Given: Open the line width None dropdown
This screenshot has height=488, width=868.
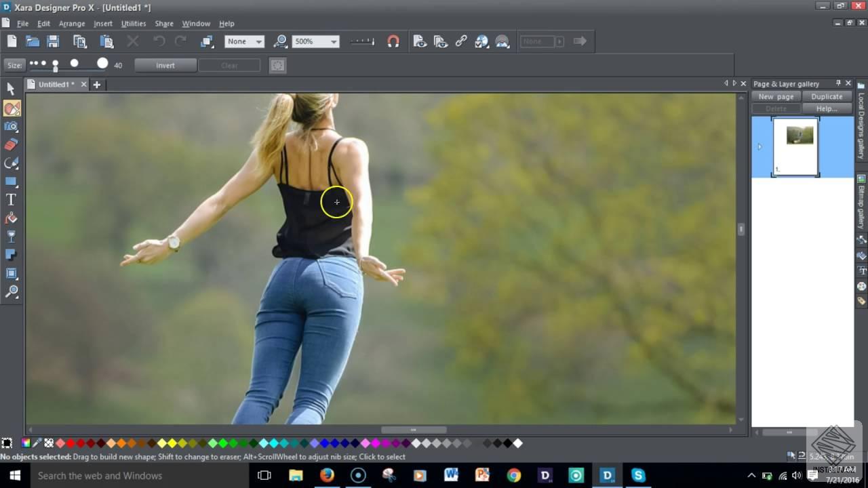Looking at the screenshot, I should [x=260, y=41].
